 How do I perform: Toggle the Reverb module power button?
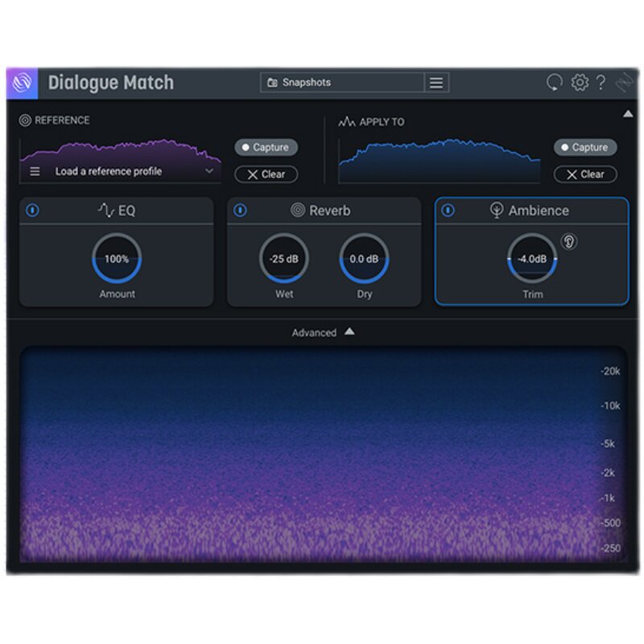pyautogui.click(x=240, y=210)
